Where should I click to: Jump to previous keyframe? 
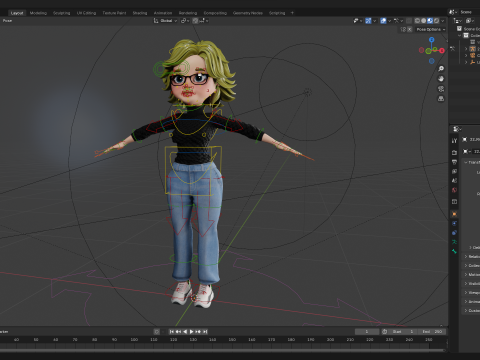click(178, 332)
